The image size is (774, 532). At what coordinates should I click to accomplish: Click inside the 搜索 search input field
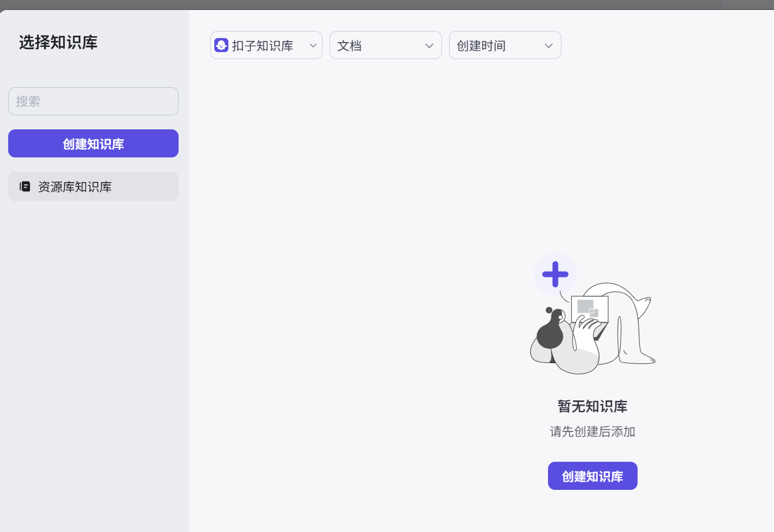click(x=93, y=101)
